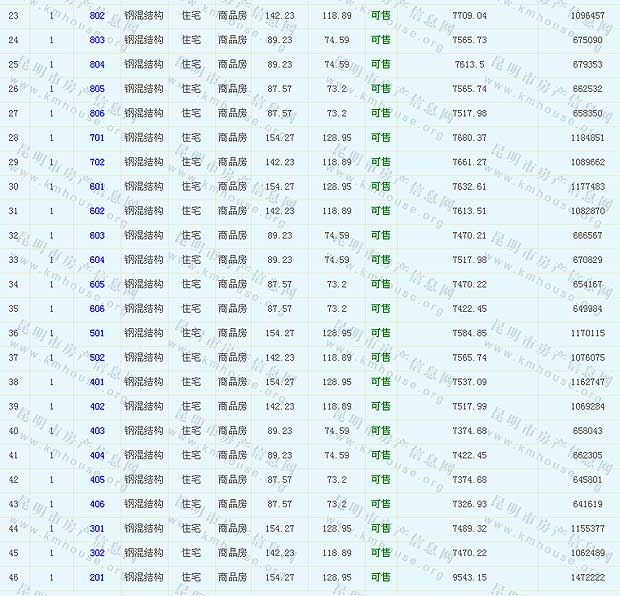Open room 806 link
This screenshot has width=620, height=596.
click(x=97, y=113)
